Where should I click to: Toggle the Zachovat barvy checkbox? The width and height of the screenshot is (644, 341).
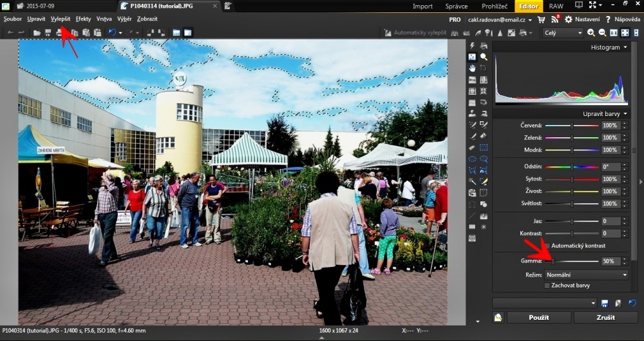[547, 285]
